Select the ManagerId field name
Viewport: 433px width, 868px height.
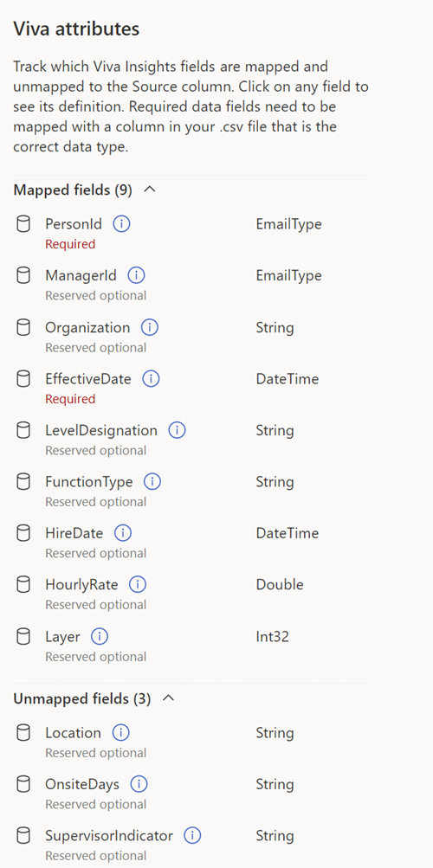click(81, 276)
